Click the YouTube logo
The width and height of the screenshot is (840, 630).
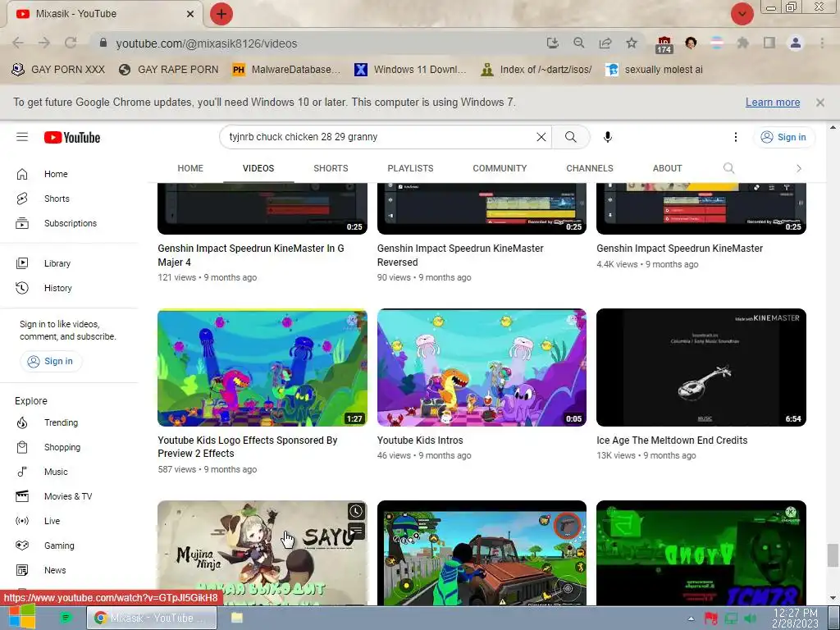click(72, 138)
